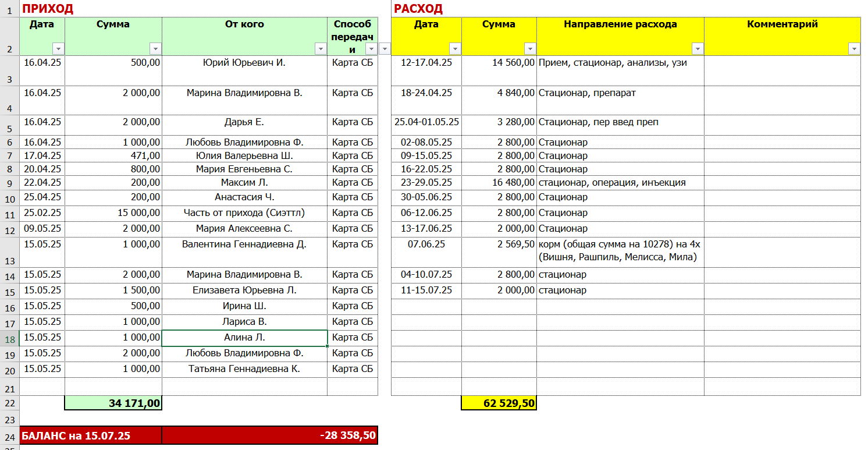868x450 pixels.
Task: Open the Способ передачи filter arrow
Action: coord(371,49)
